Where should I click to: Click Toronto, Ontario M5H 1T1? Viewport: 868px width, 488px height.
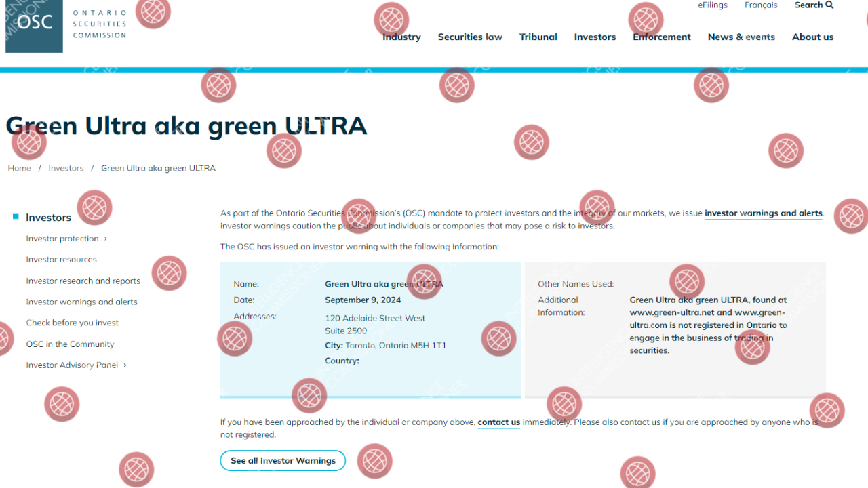pos(396,346)
